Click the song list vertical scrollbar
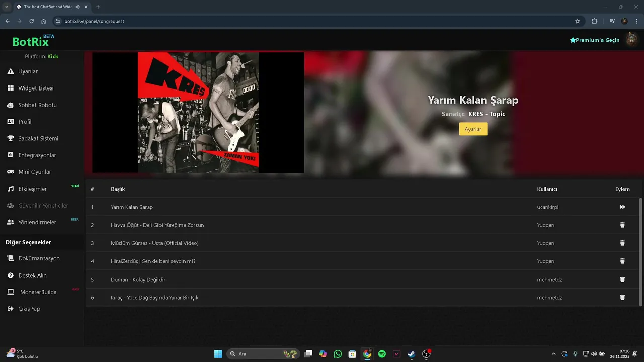 point(640,251)
